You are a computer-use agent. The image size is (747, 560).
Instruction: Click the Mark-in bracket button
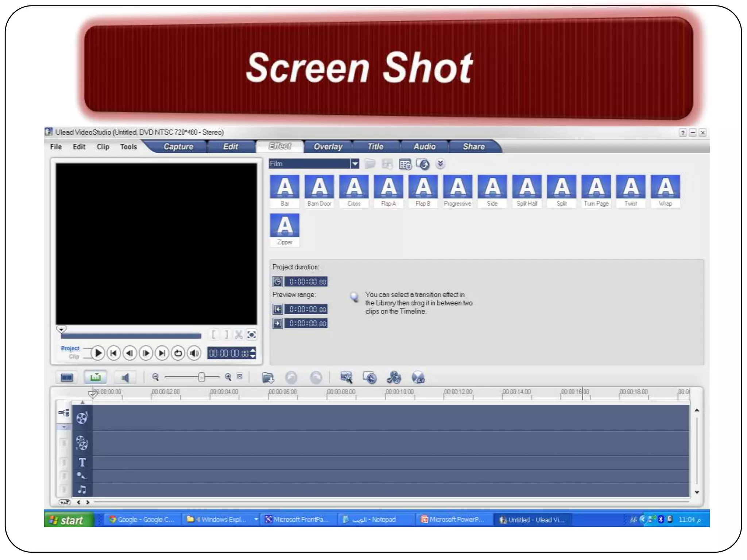[x=214, y=334]
